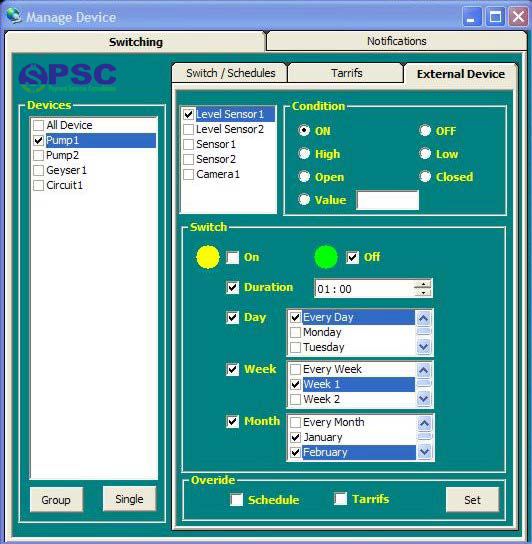Select the Low condition radio button
Image resolution: width=532 pixels, height=544 pixels.
425,153
